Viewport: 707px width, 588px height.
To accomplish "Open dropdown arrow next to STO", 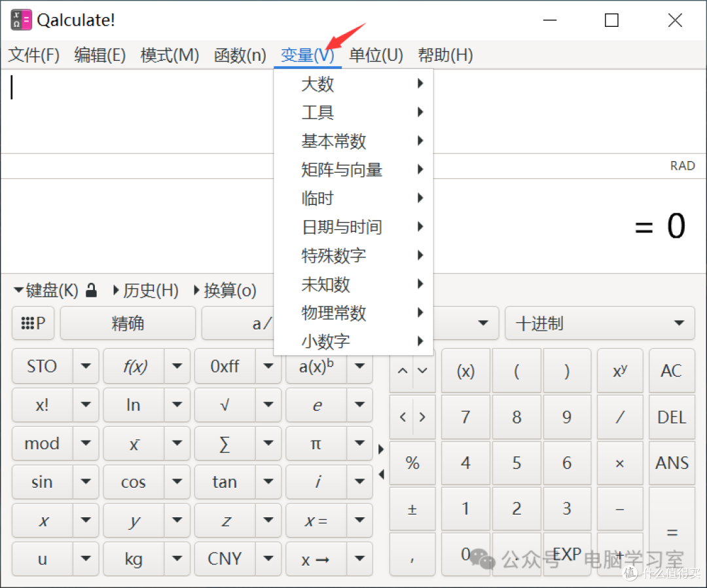I will [x=86, y=366].
